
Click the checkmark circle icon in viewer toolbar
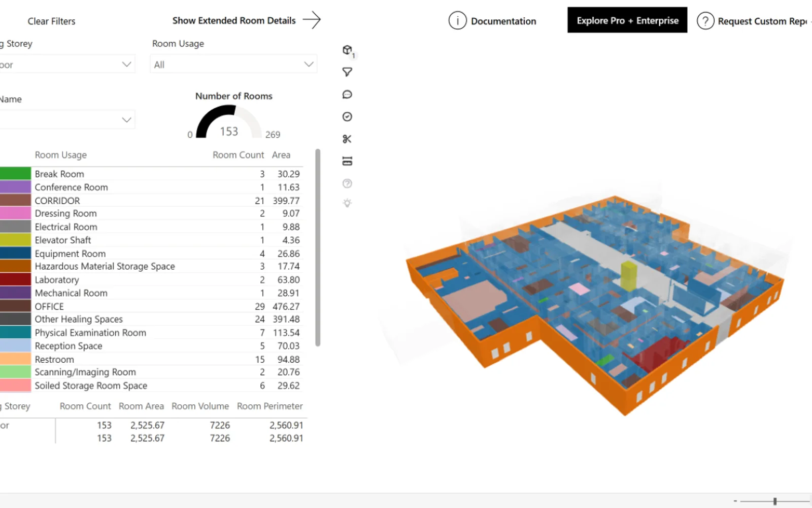click(347, 117)
